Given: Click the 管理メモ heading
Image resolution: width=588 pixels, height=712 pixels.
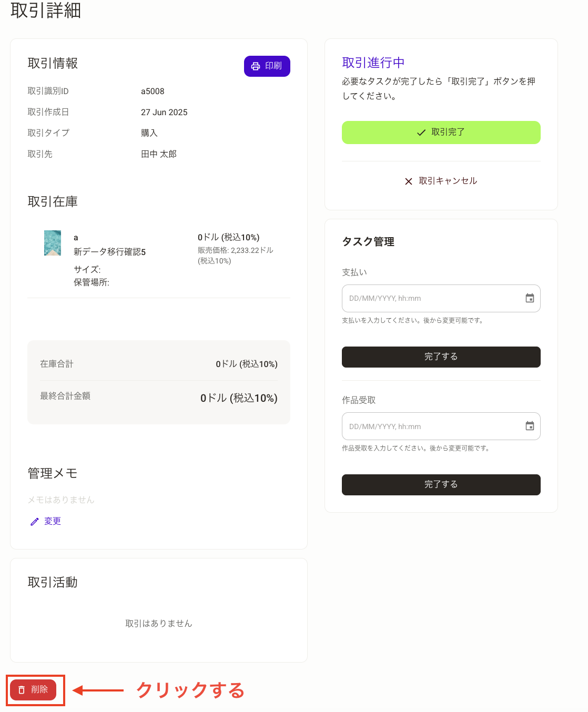Looking at the screenshot, I should point(53,473).
